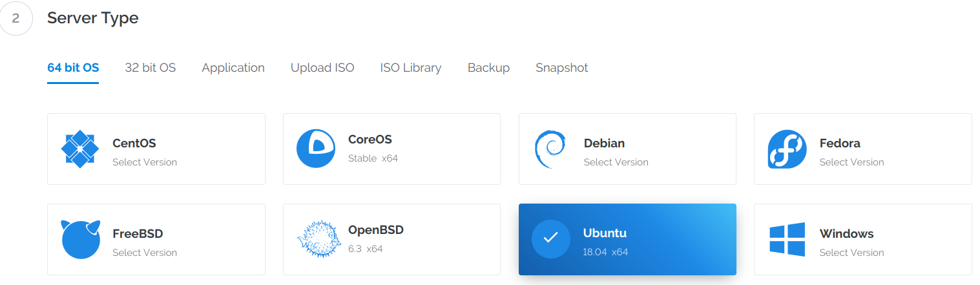Screen dimensions: 980x285
Task: Click the Ubuntu selected checkmark icon
Action: coord(550,239)
